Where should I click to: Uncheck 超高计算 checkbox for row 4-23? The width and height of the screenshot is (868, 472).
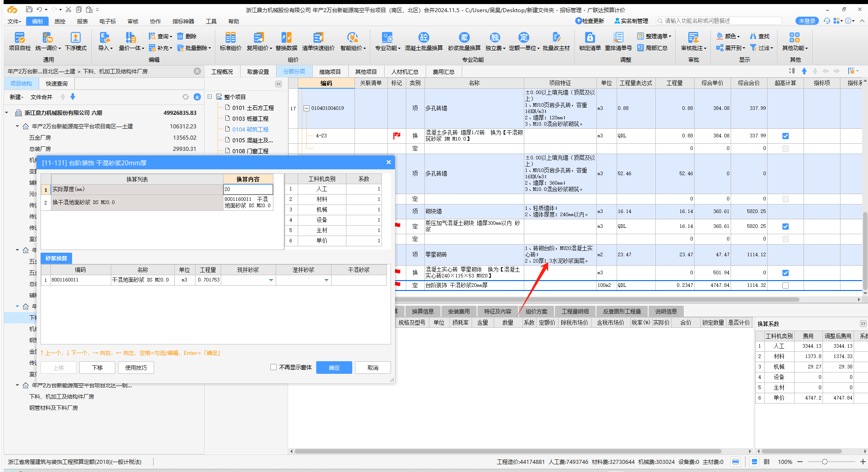(x=786, y=136)
